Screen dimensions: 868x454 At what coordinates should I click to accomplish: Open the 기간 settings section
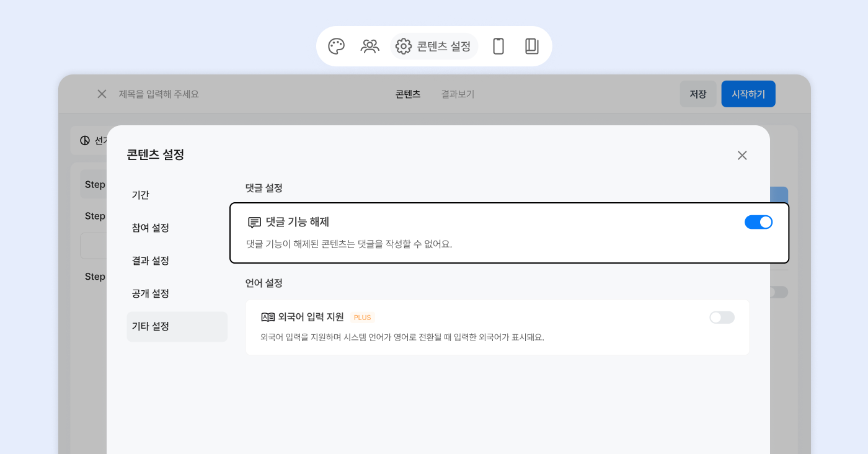141,195
